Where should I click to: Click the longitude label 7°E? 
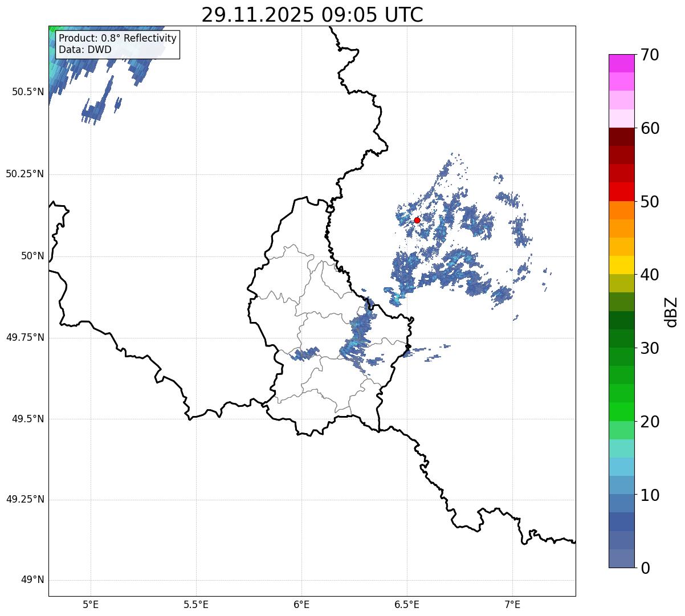(512, 605)
